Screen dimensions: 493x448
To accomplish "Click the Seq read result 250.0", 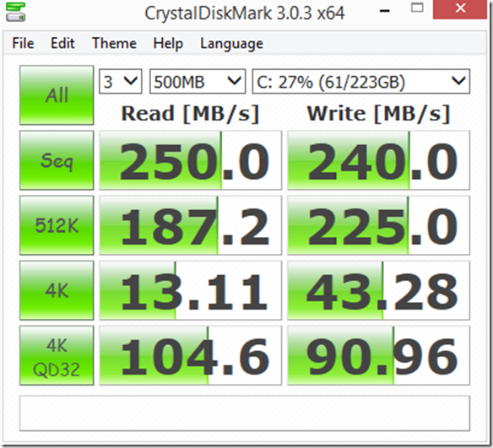I will coord(191,160).
